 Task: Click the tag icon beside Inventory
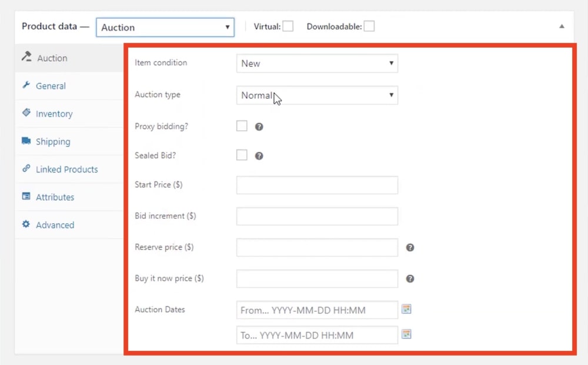point(26,112)
